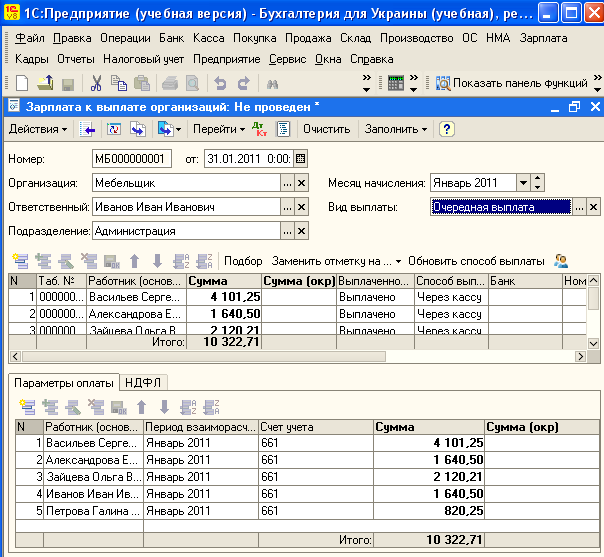Viewport: 604px width, 557px height.
Task: Move row up in payment parameters toolbar
Action: 142,407
